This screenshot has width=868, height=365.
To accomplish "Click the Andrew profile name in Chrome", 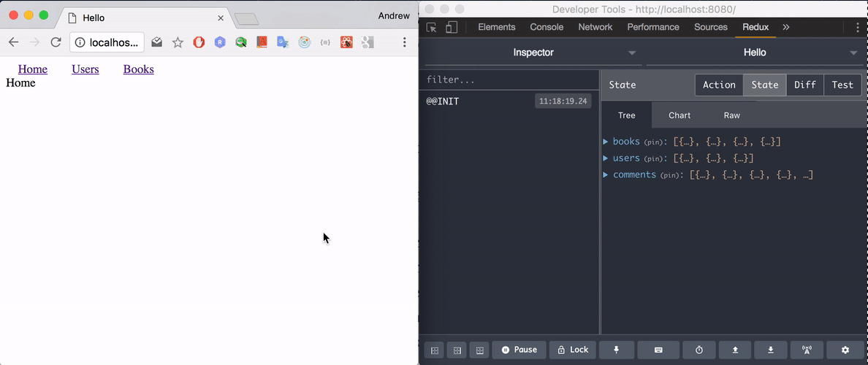I will 394,16.
